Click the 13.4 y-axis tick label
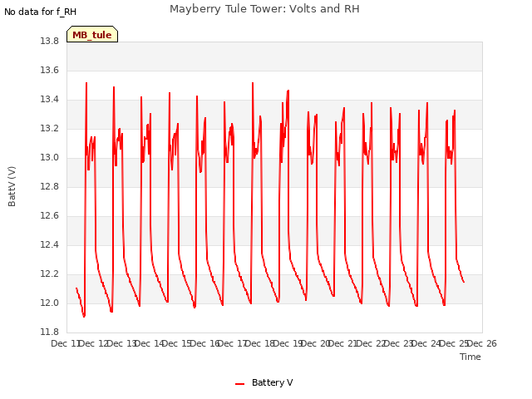The height and width of the screenshot is (399, 532). (50, 100)
